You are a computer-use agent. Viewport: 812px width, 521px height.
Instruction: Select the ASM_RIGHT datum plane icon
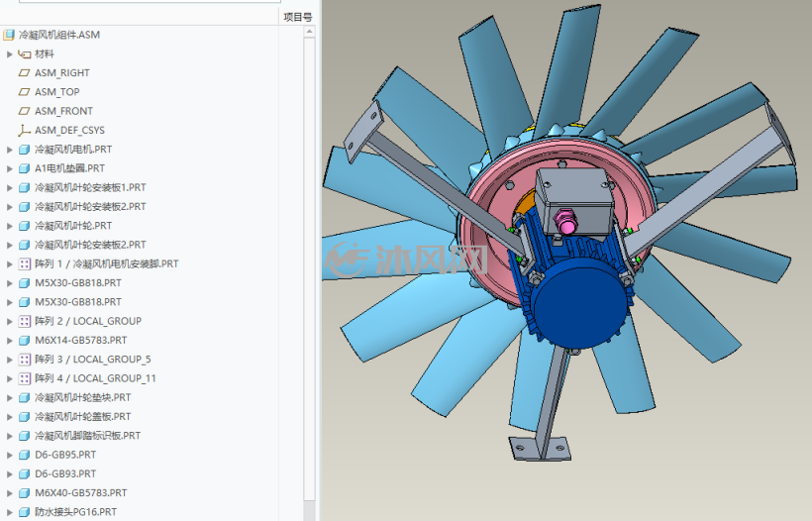[25, 73]
